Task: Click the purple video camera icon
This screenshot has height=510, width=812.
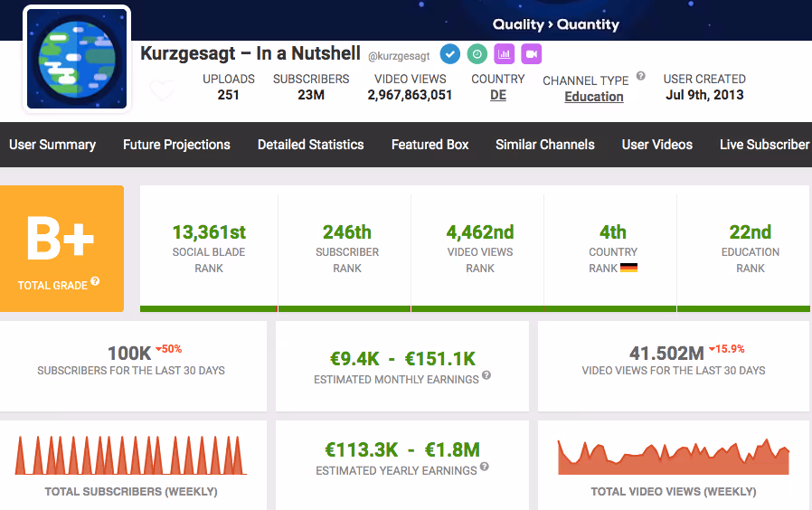Action: (x=532, y=54)
